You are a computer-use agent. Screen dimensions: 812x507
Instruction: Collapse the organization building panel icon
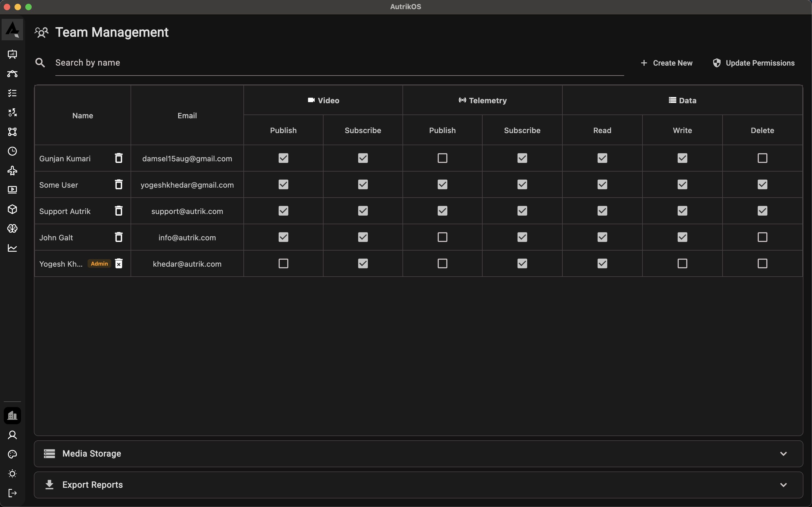tap(12, 415)
